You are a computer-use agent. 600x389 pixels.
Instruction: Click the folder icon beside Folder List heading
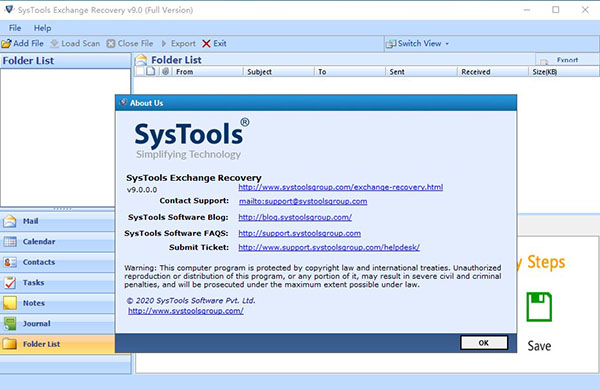pyautogui.click(x=142, y=60)
